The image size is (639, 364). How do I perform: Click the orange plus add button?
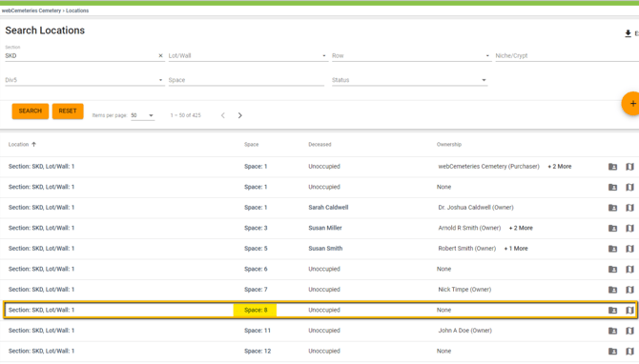pyautogui.click(x=631, y=104)
